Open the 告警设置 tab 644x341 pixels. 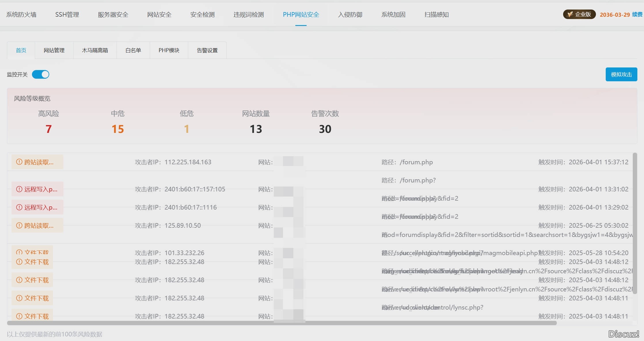click(207, 50)
